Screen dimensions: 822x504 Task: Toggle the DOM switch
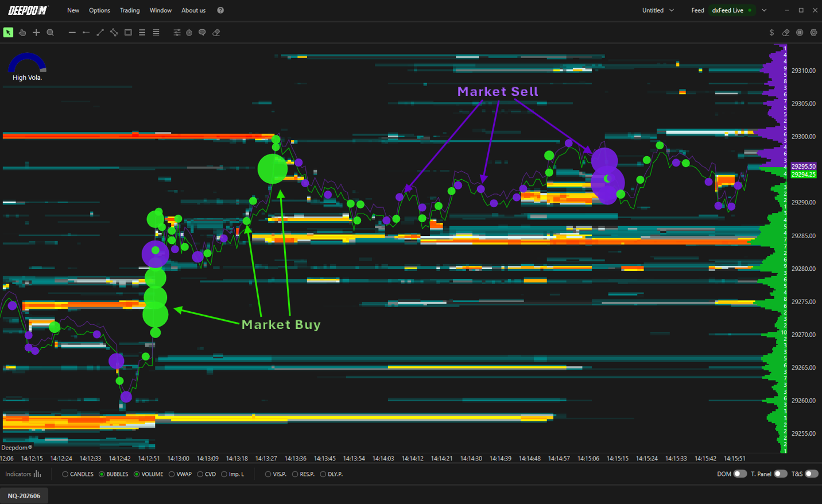tap(740, 474)
